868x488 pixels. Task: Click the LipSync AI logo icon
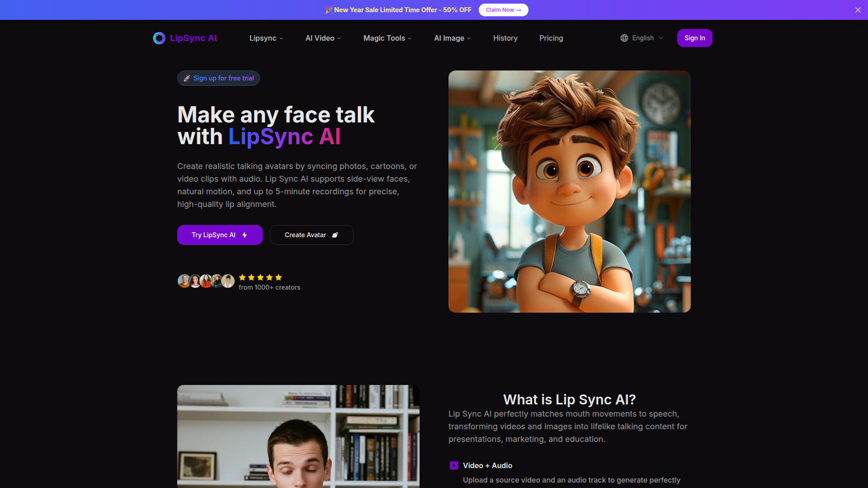click(159, 38)
